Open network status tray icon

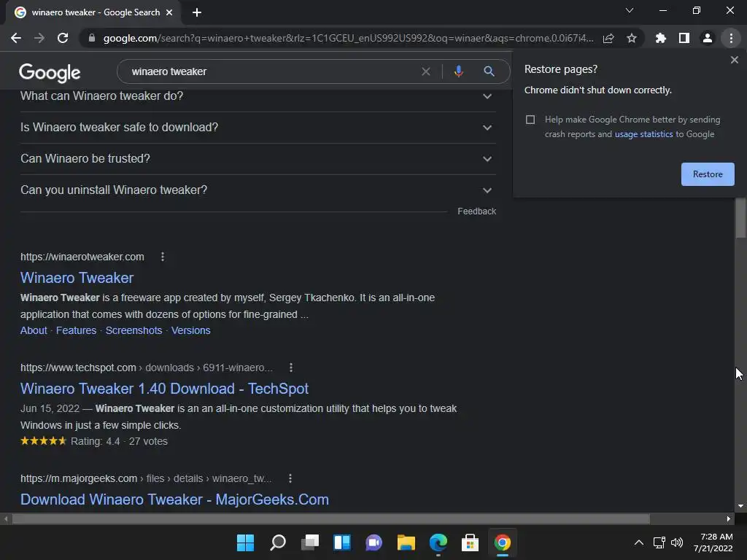click(659, 542)
